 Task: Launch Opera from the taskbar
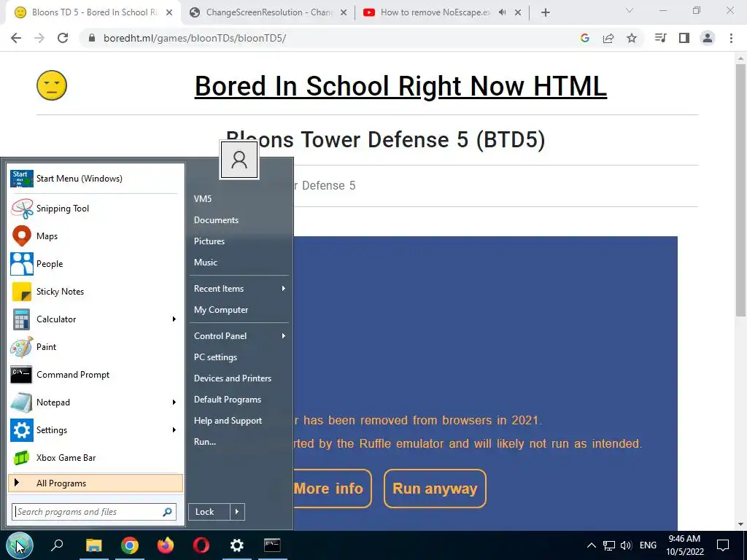[x=201, y=545]
